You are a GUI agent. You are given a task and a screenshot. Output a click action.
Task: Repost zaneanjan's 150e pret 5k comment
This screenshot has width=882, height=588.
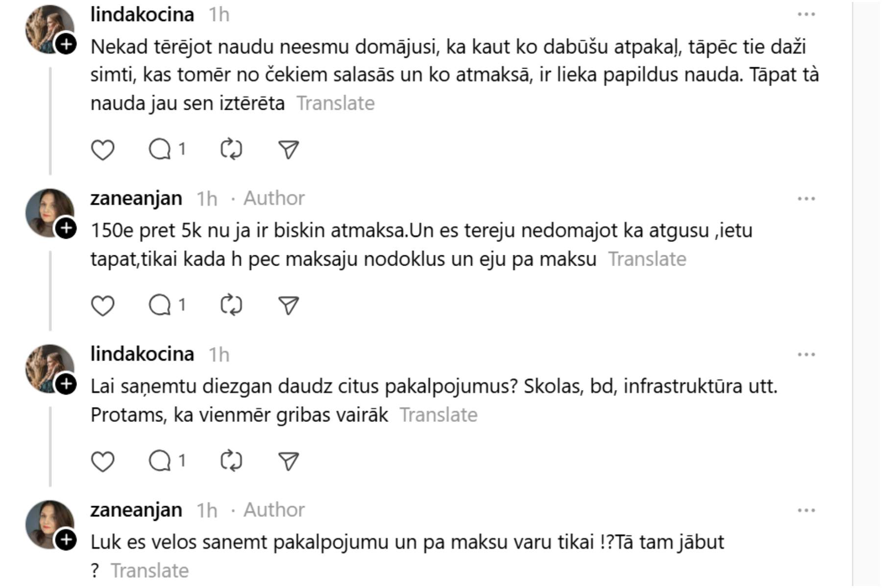click(x=231, y=305)
